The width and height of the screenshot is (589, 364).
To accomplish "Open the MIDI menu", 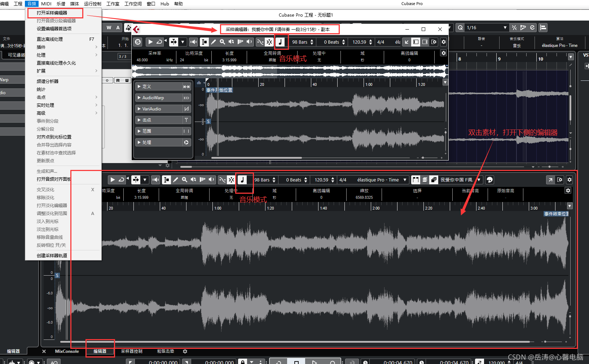I will [x=46, y=4].
